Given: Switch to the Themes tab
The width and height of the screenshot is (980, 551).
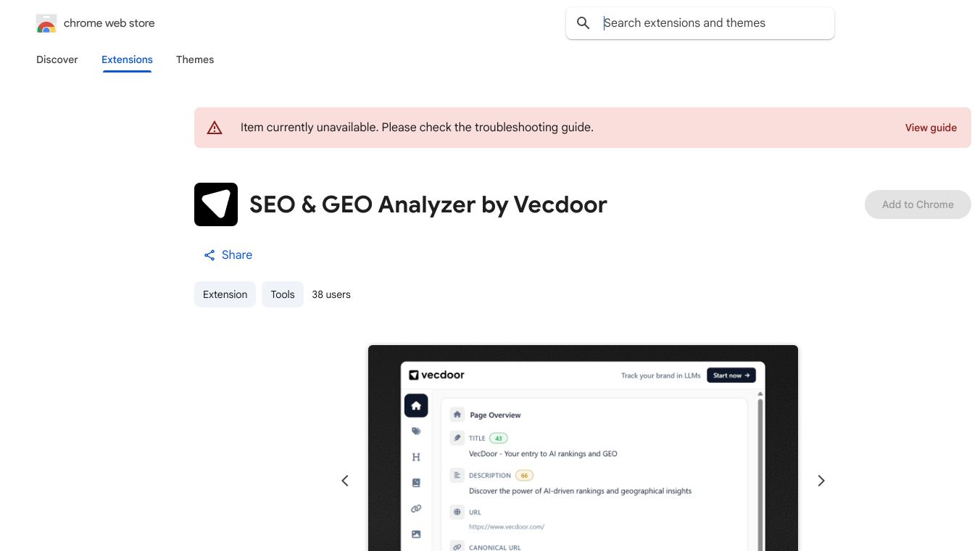Looking at the screenshot, I should 195,59.
